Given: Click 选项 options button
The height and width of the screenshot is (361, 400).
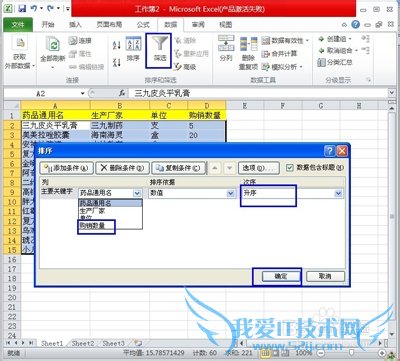Looking at the screenshot, I should point(259,168).
